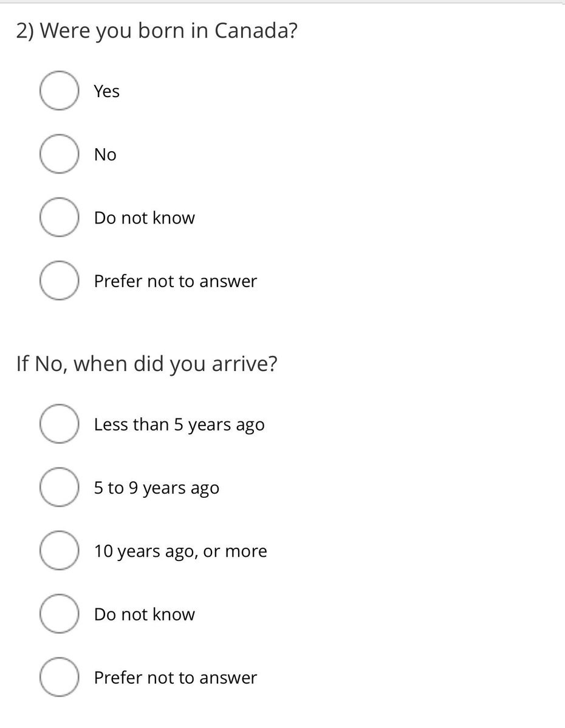The image size is (565, 728).
Task: Select "Less than 5 years ago" radio button
Action: (x=59, y=424)
